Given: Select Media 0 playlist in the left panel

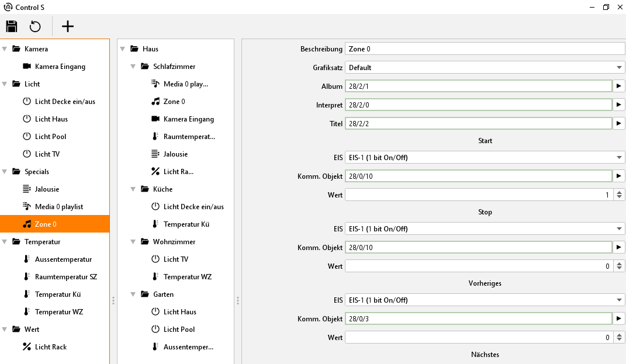Looking at the screenshot, I should point(58,207).
